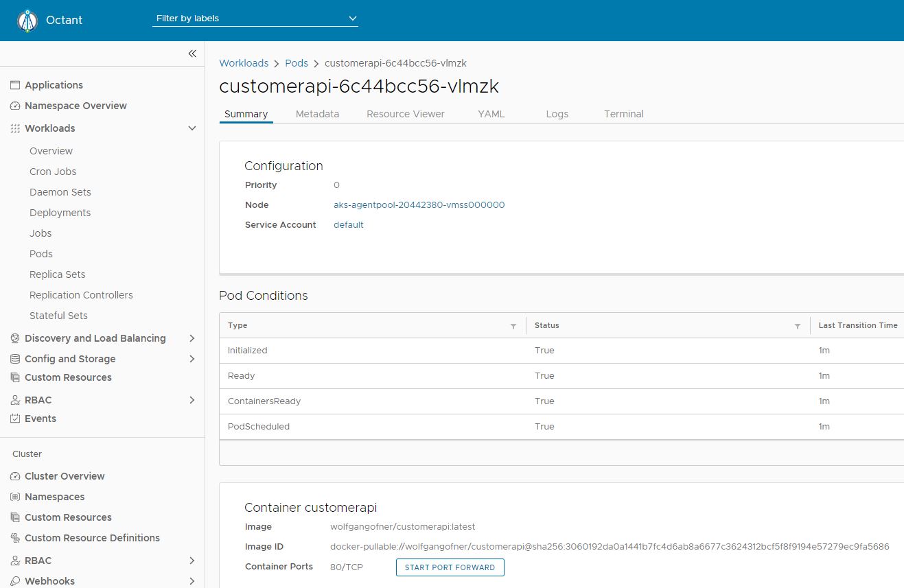Collapse the sidebar with double chevron icon
The image size is (904, 588).
click(x=192, y=54)
